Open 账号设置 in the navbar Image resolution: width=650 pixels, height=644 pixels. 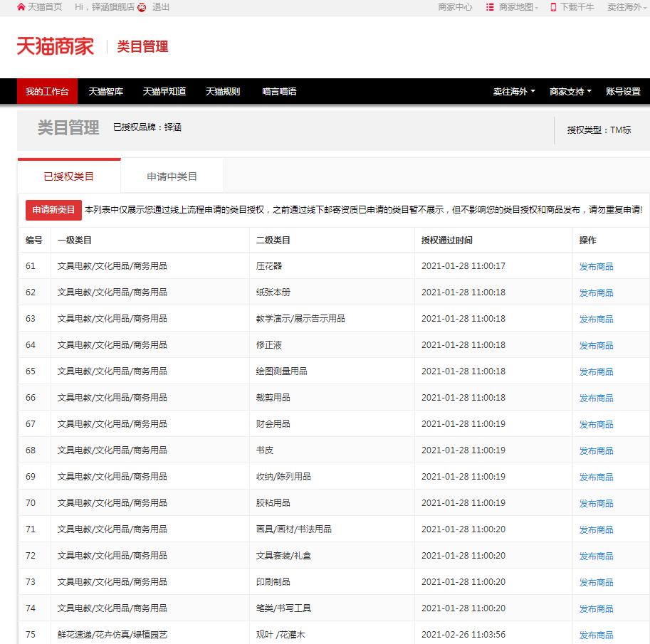tap(623, 92)
